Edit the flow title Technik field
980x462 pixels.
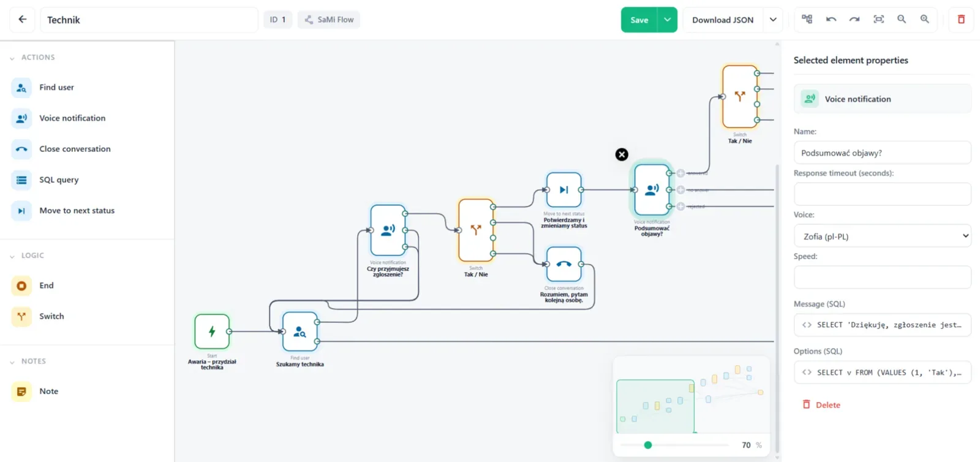tap(149, 20)
